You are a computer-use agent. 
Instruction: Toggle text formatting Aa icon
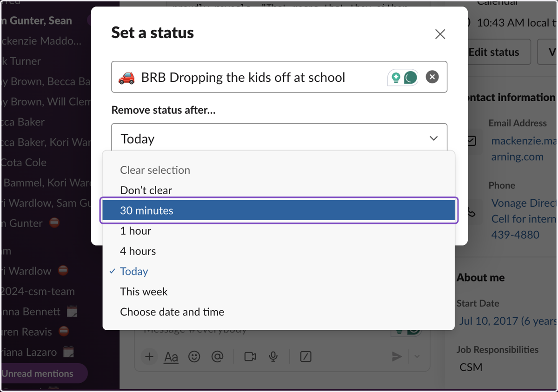(171, 357)
